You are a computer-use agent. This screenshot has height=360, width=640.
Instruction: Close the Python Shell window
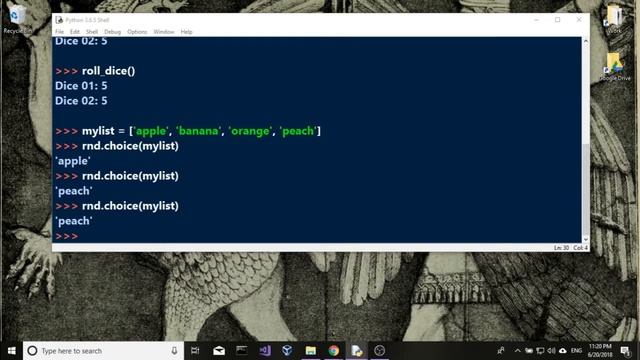point(579,20)
